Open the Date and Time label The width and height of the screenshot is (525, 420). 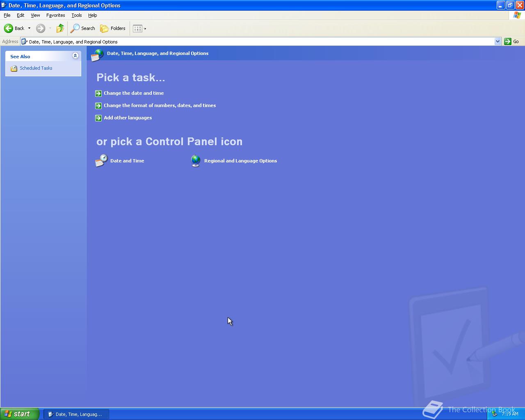pyautogui.click(x=127, y=161)
